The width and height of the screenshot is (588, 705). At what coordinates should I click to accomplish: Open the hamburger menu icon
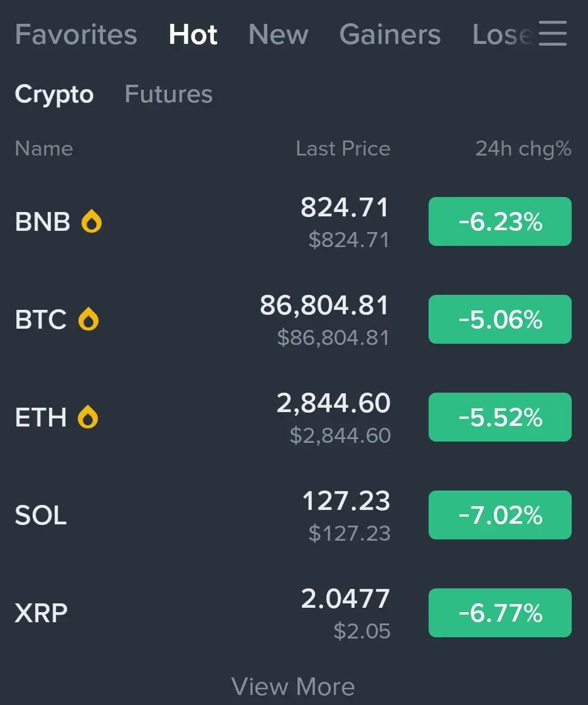point(552,33)
